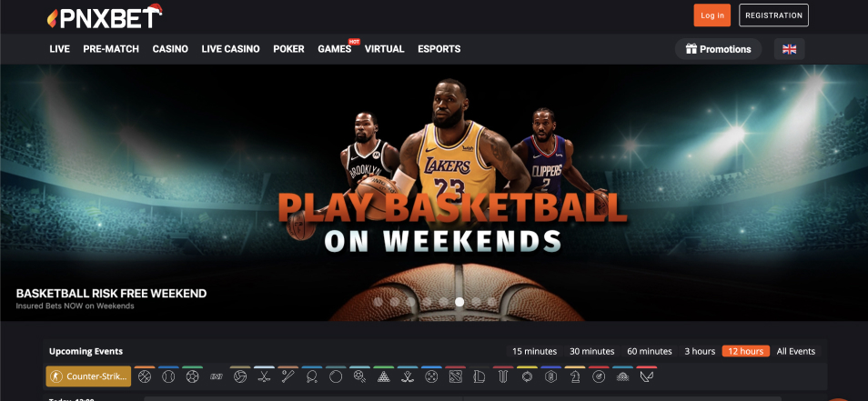
Task: Open the PRE-MATCH section
Action: tap(111, 49)
